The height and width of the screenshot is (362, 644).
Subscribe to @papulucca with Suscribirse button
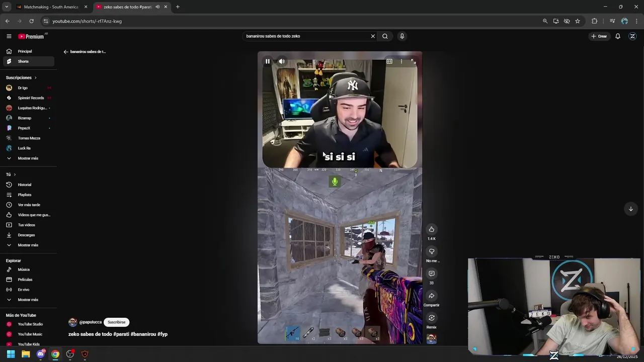click(x=116, y=322)
